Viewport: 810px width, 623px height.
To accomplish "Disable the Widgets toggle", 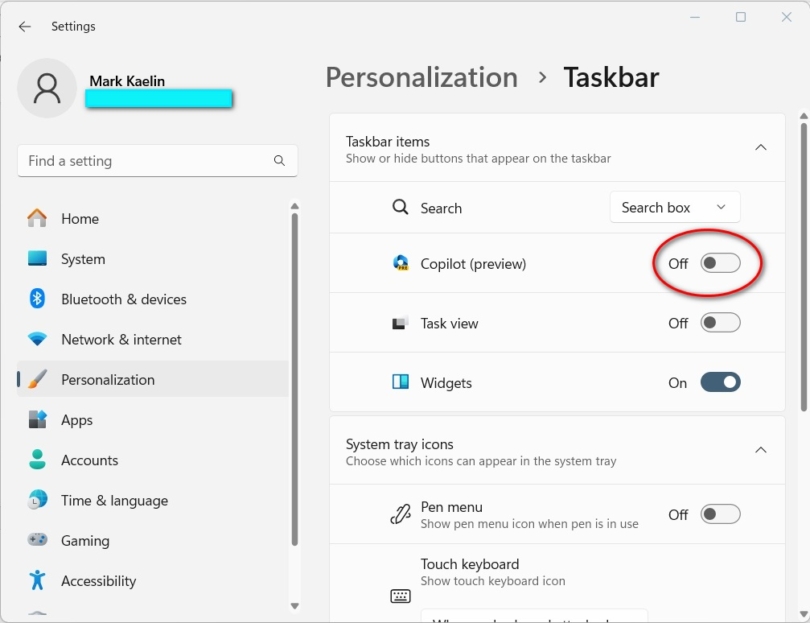I will 721,382.
